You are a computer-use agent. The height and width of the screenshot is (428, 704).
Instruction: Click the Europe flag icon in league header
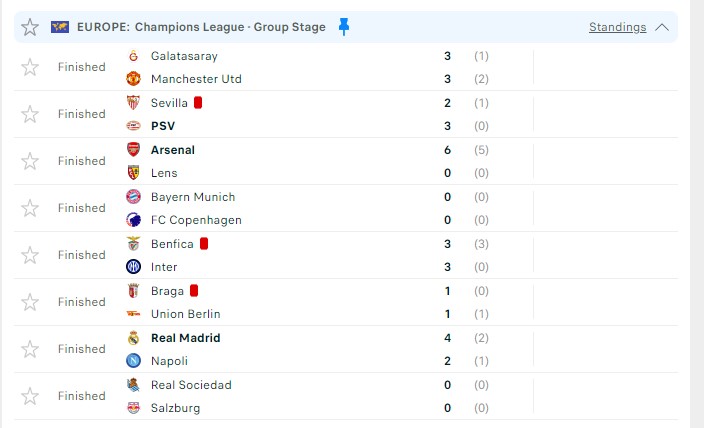60,27
